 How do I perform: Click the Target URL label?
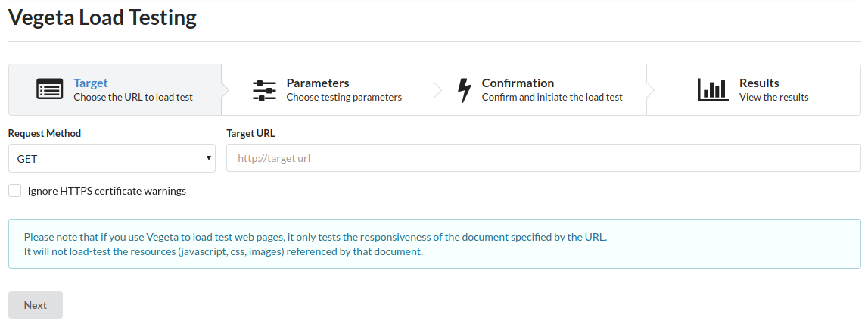pos(250,133)
